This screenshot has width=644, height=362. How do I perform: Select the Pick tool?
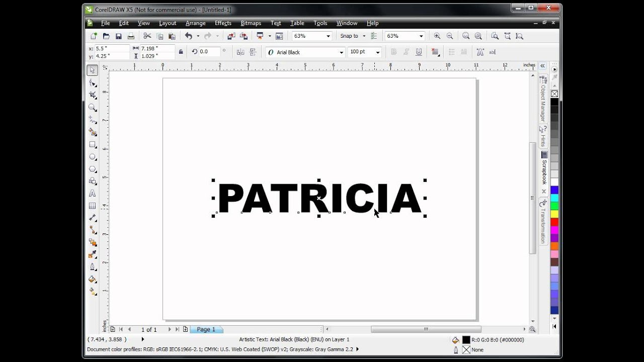point(93,70)
